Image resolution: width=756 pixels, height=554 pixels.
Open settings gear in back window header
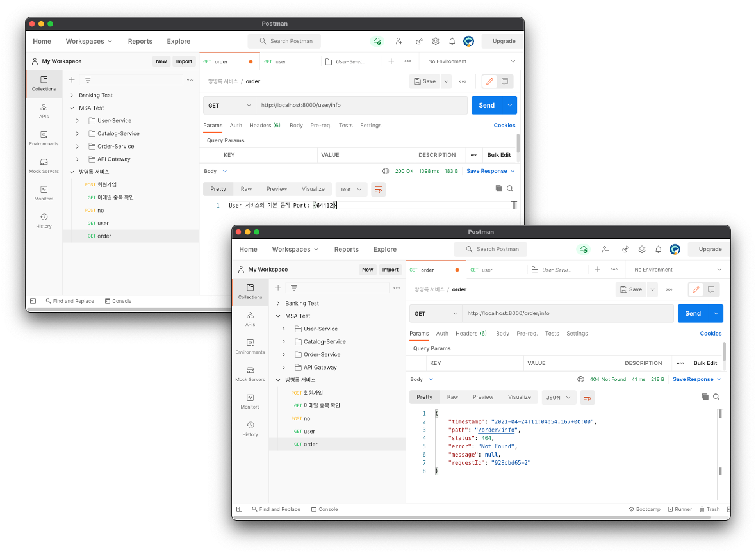point(436,41)
